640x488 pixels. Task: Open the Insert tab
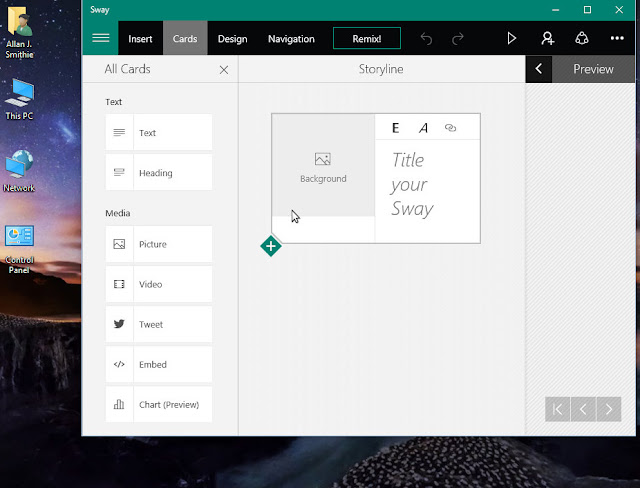coord(140,39)
